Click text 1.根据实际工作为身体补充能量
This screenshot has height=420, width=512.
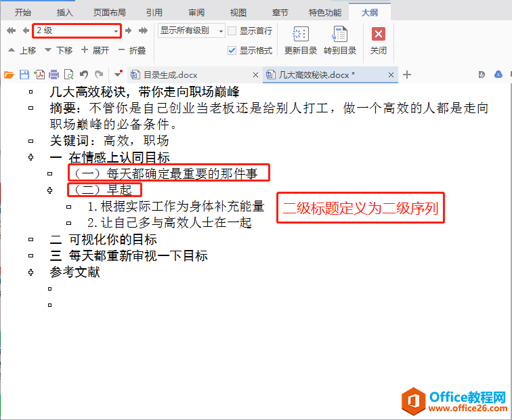175,207
